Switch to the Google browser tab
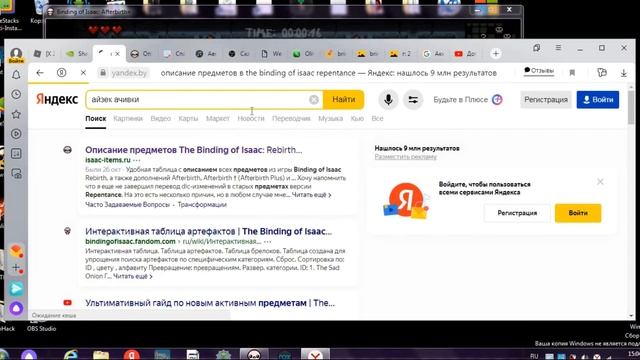The image size is (640, 360). [433, 53]
